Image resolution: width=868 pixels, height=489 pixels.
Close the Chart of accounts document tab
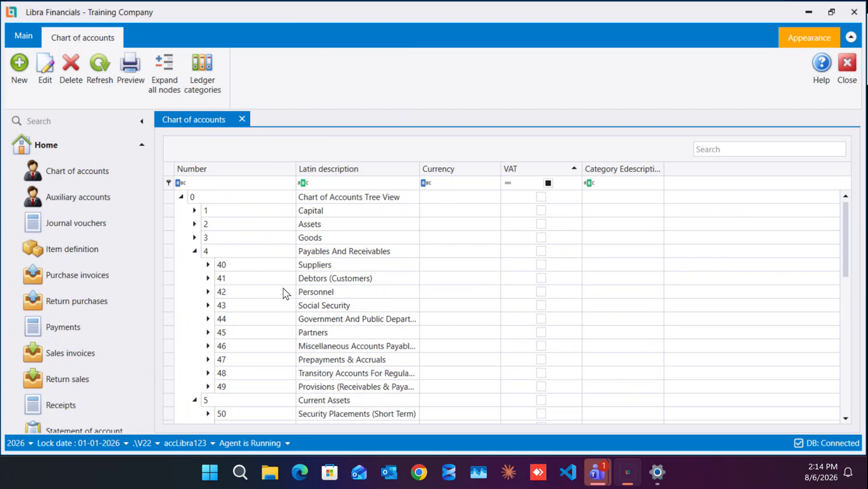click(x=242, y=119)
